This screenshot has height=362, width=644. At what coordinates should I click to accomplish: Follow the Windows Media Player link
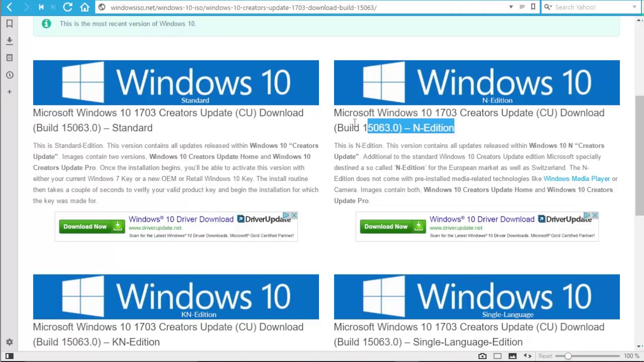click(x=577, y=178)
